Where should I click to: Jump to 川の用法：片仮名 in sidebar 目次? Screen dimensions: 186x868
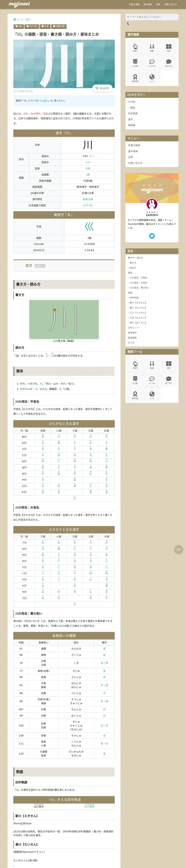(138, 283)
